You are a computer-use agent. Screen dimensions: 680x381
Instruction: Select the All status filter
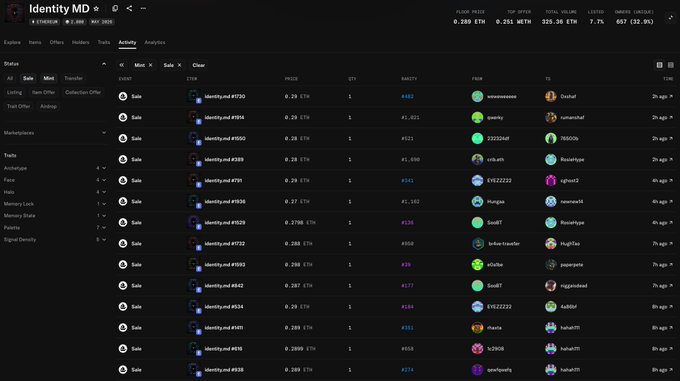10,78
